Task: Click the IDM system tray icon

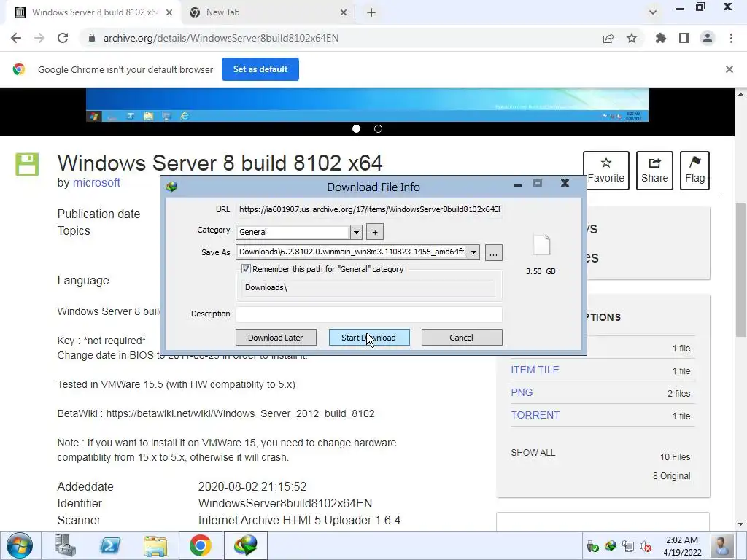Action: [x=611, y=546]
